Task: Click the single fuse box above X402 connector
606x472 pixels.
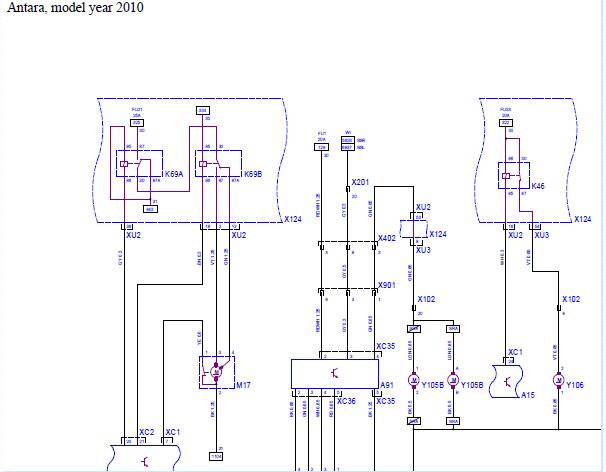Action: click(322, 147)
